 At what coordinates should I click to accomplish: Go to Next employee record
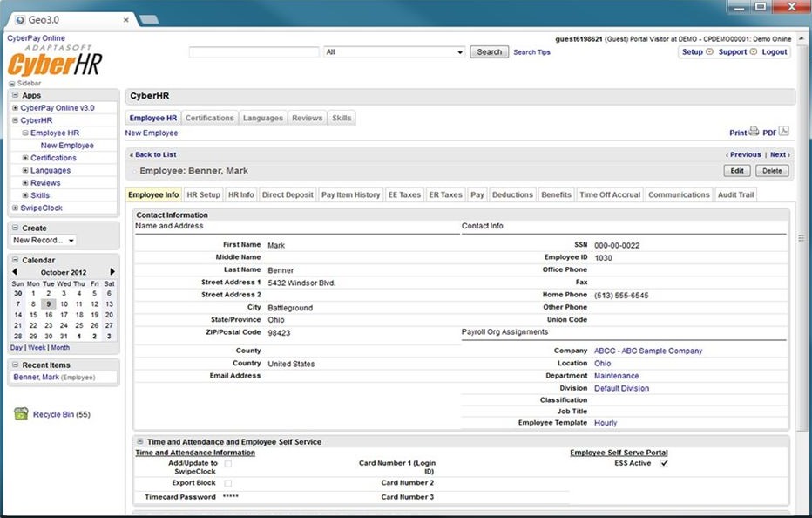pos(780,154)
